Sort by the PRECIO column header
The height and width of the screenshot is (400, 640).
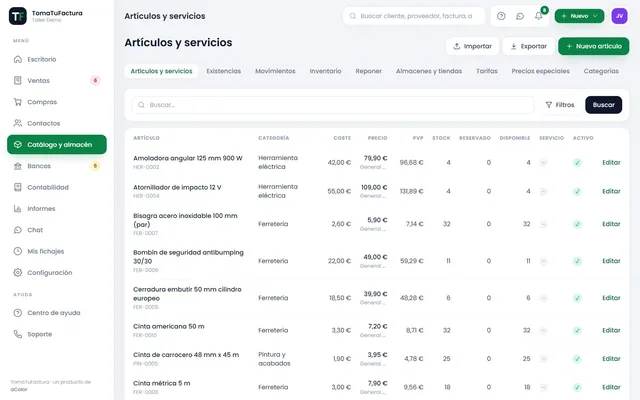378,138
